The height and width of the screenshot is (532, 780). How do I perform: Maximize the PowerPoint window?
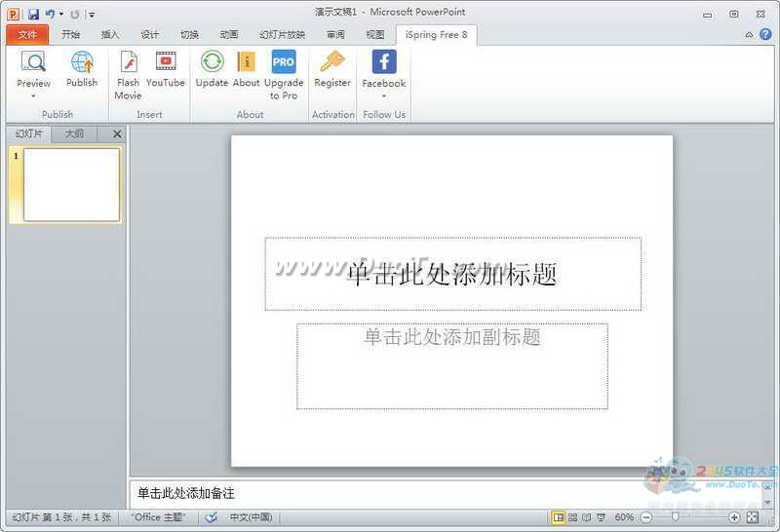coord(734,15)
